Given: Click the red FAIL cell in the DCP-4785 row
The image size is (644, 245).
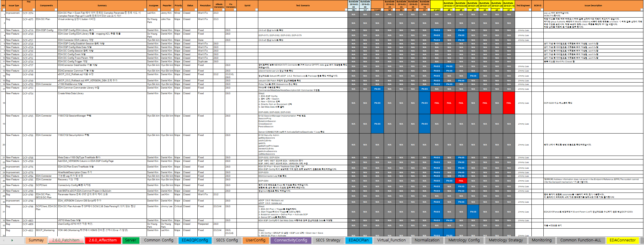Looking at the screenshot, I should pos(461,181).
